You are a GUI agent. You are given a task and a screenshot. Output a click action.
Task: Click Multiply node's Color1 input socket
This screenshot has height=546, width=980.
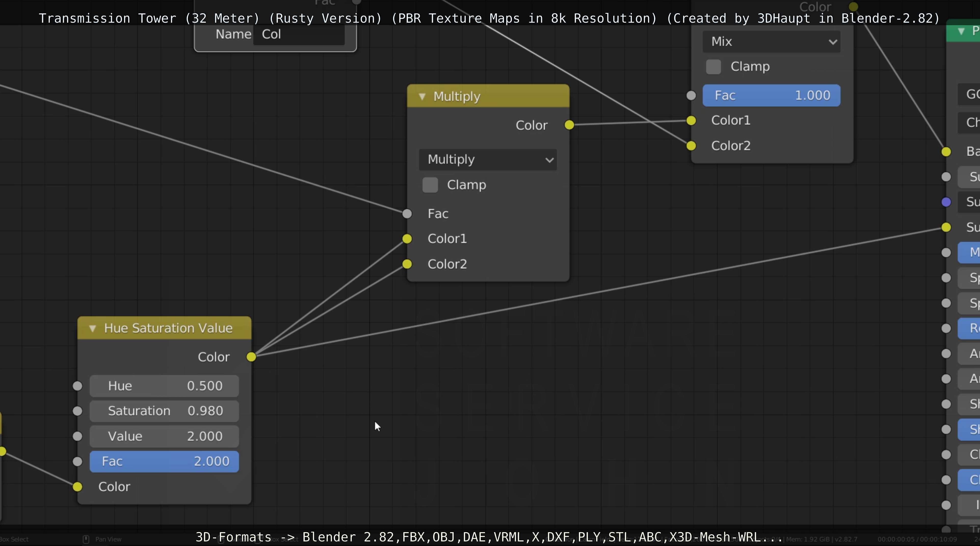tap(407, 239)
